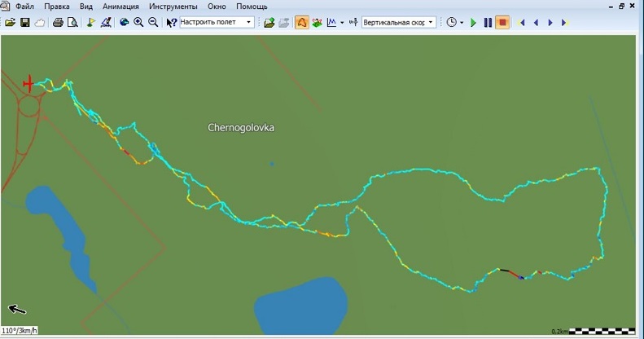The width and height of the screenshot is (644, 339).
Task: Click the greyed-out cloud icon
Action: pyautogui.click(x=39, y=23)
